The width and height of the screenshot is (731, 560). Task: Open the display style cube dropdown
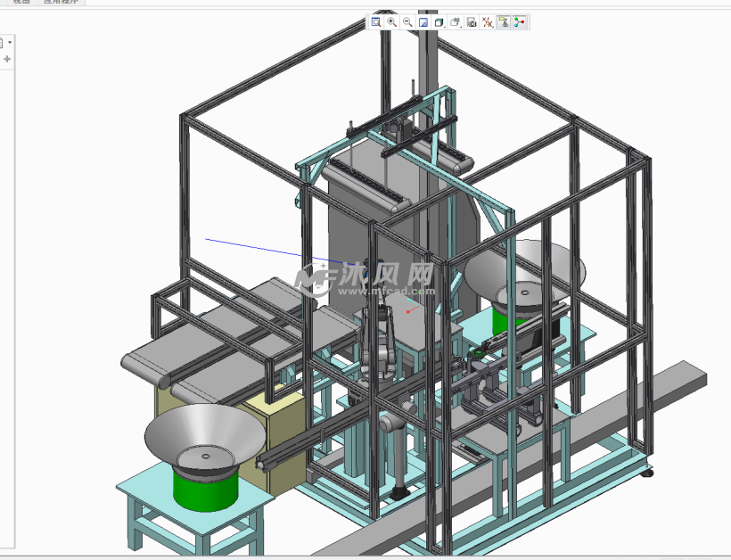coord(439,21)
